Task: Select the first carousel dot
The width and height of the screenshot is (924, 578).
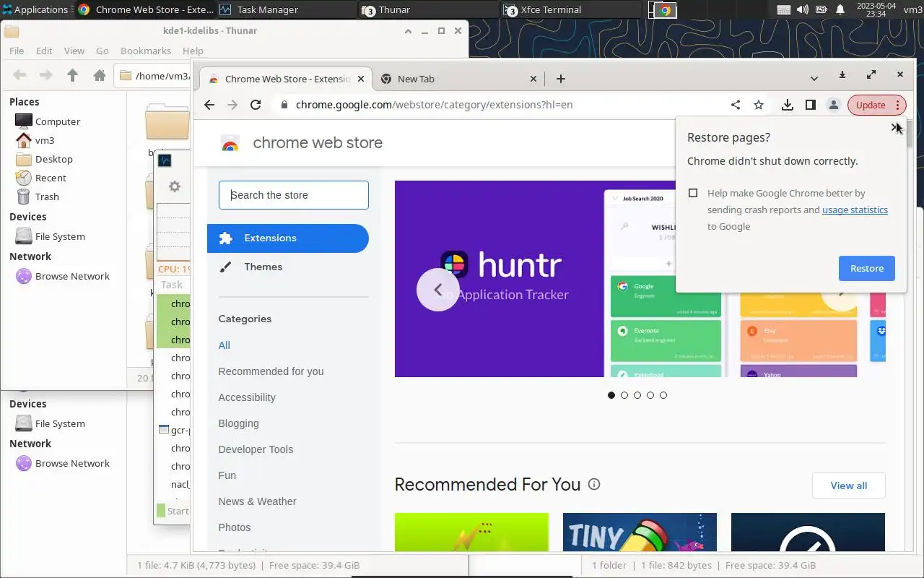Action: 611,395
